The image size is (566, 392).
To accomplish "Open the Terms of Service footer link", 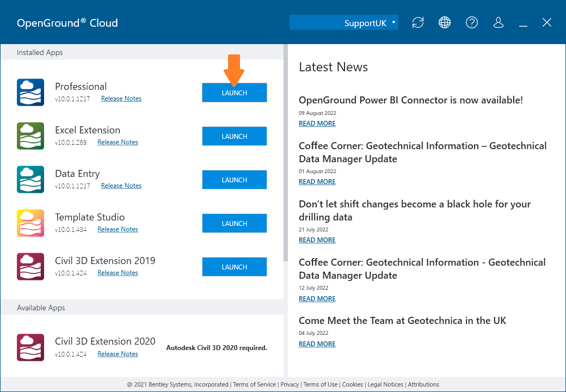I will (x=254, y=384).
